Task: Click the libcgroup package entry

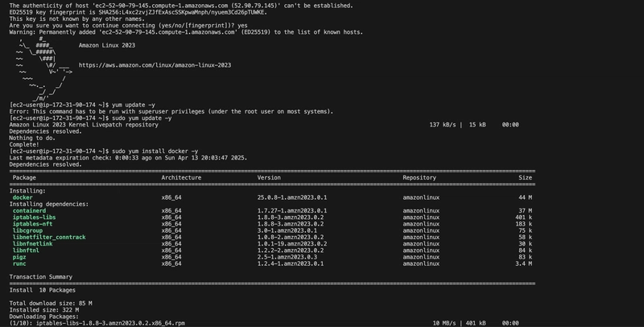Action: click(x=27, y=230)
